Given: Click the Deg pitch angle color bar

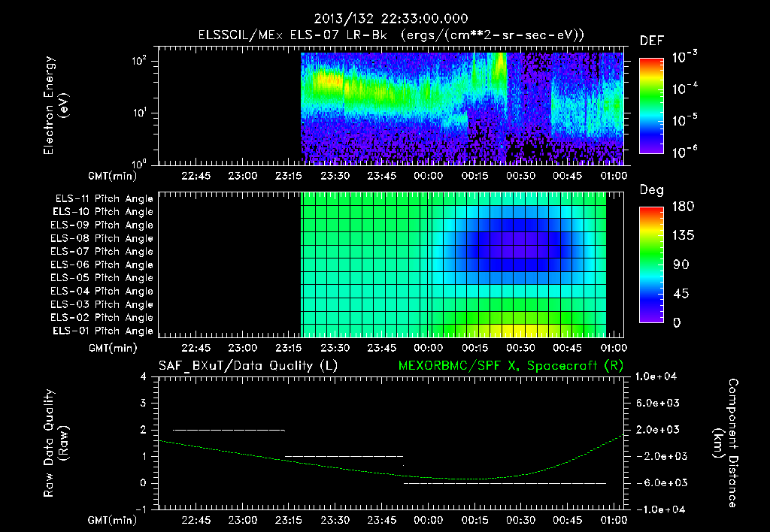Looking at the screenshot, I should pyautogui.click(x=651, y=265).
